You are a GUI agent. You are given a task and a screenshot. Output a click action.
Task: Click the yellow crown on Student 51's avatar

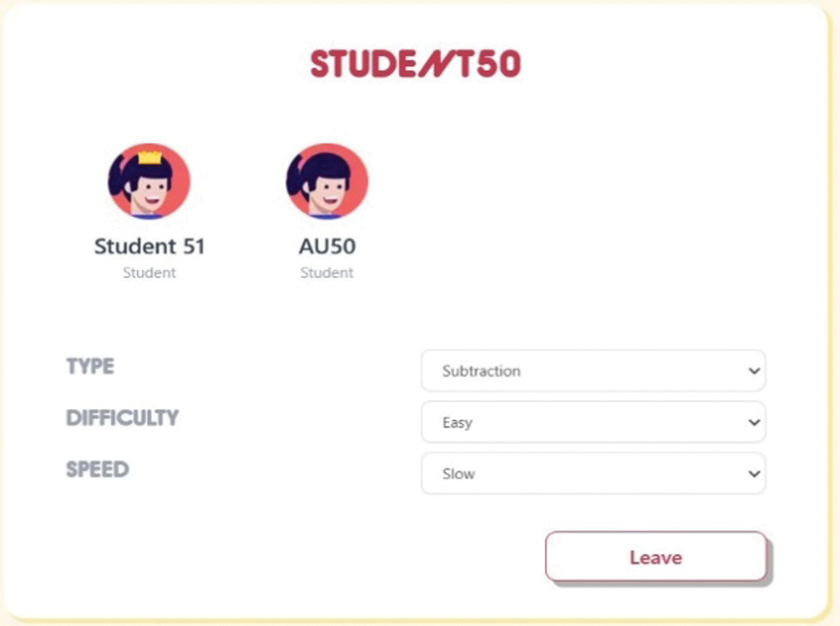150,158
